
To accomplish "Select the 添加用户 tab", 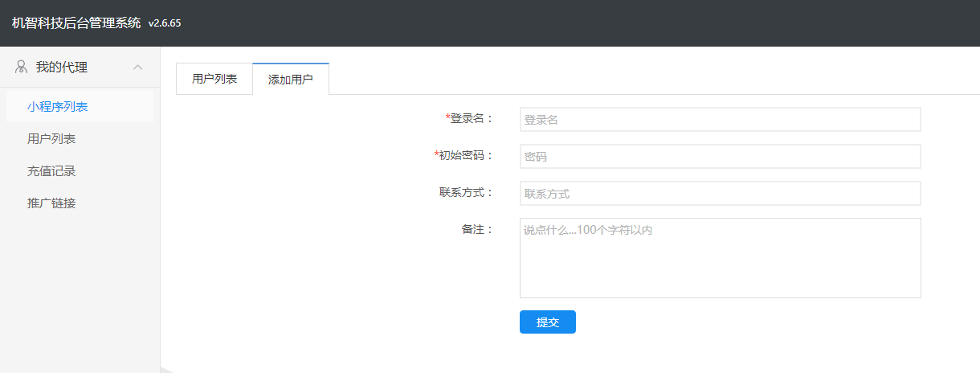I will point(291,80).
